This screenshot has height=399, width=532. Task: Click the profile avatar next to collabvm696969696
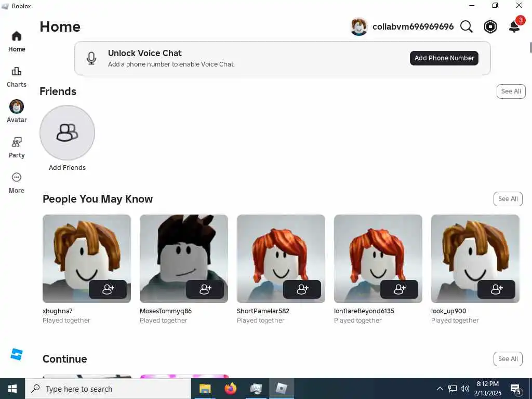(358, 27)
